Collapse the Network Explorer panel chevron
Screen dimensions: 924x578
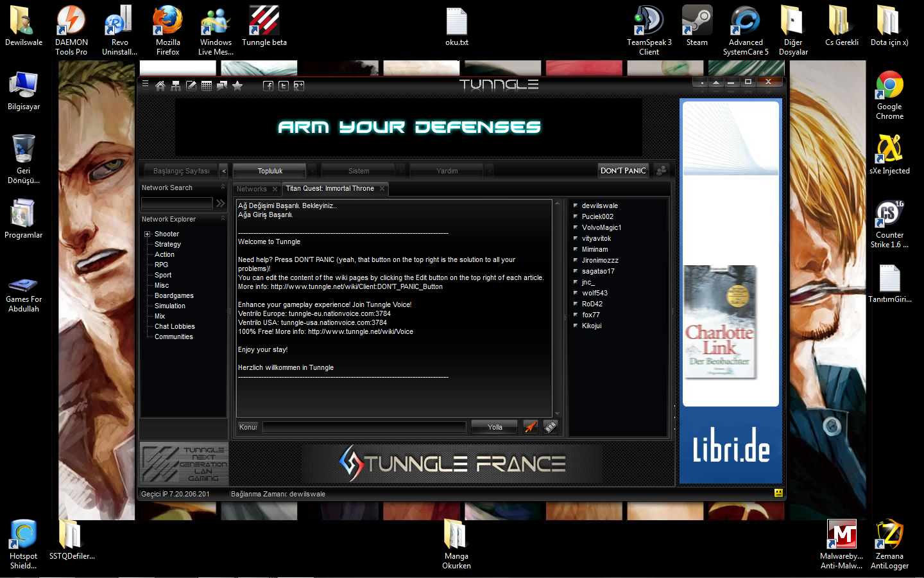click(x=223, y=218)
